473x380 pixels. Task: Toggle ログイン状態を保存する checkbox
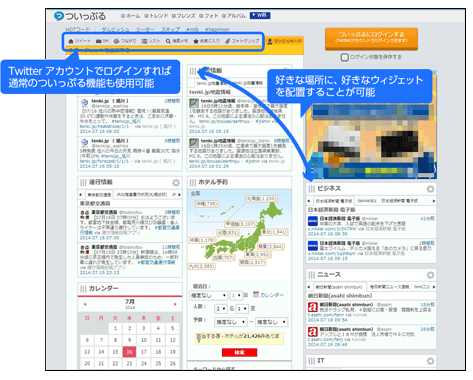coord(344,57)
